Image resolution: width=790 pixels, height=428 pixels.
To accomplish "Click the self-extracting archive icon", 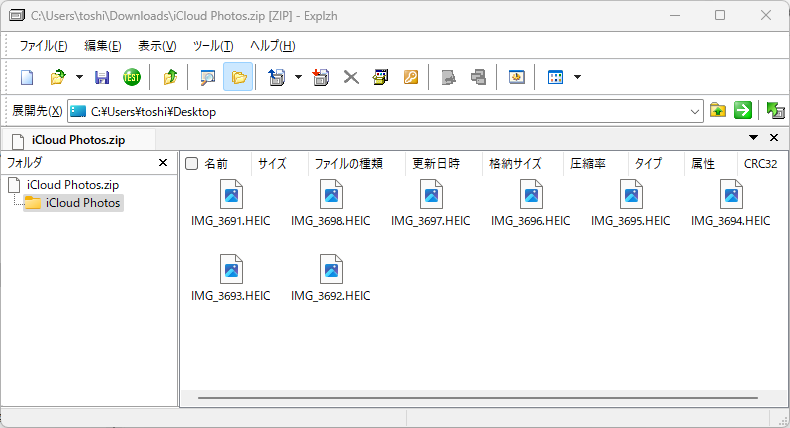I will pos(381,77).
